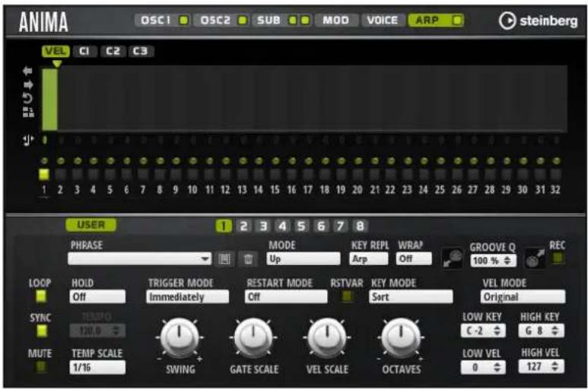588x389 pixels.
Task: Open KEY MODE dropdown showing Sort
Action: coord(411,297)
